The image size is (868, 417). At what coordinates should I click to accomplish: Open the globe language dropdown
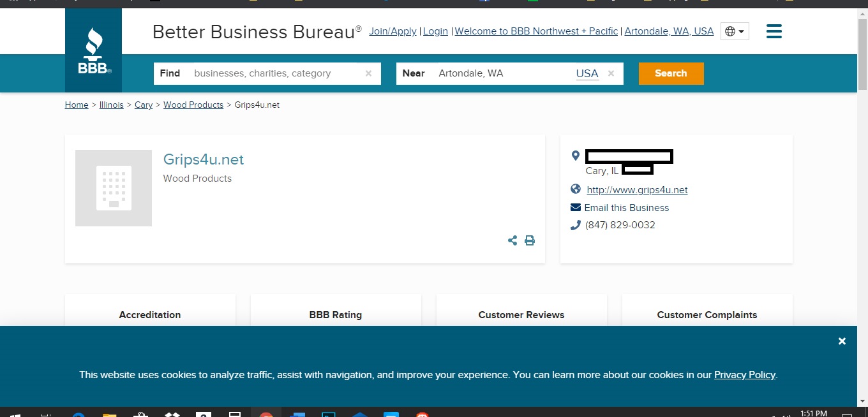pyautogui.click(x=735, y=31)
